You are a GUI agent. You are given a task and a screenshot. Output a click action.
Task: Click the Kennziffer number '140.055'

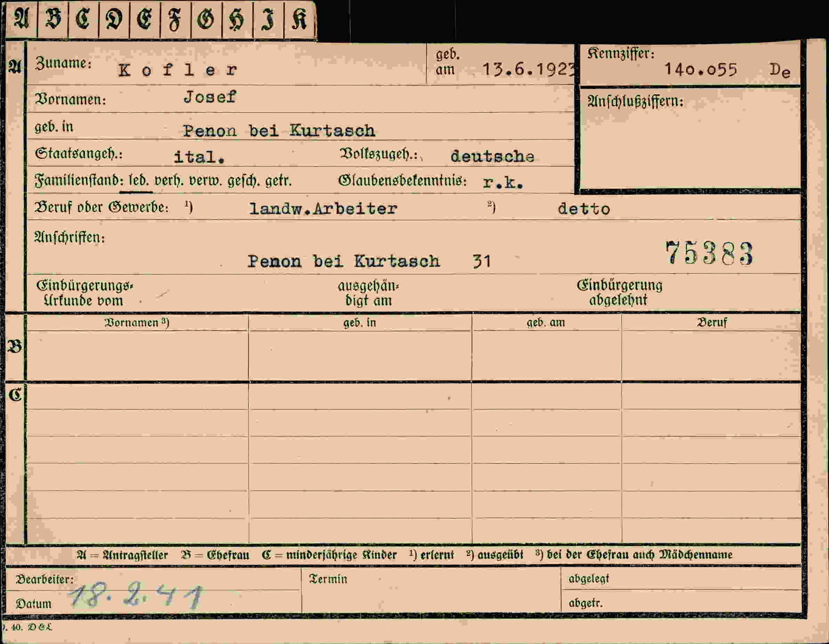pos(701,70)
